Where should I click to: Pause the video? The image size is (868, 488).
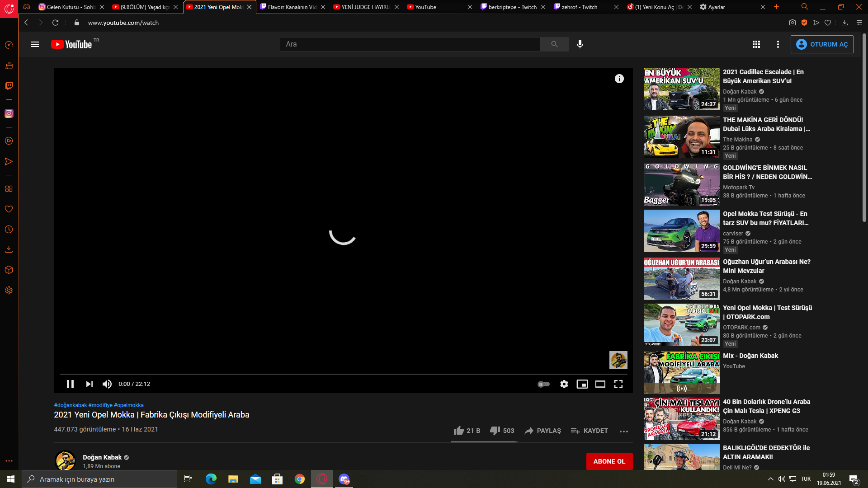(70, 384)
